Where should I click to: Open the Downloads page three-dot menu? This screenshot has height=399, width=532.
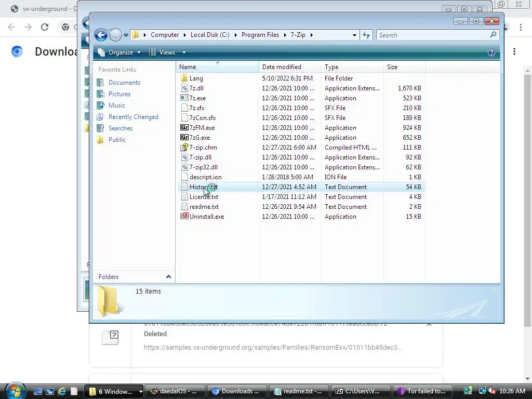pos(514,51)
